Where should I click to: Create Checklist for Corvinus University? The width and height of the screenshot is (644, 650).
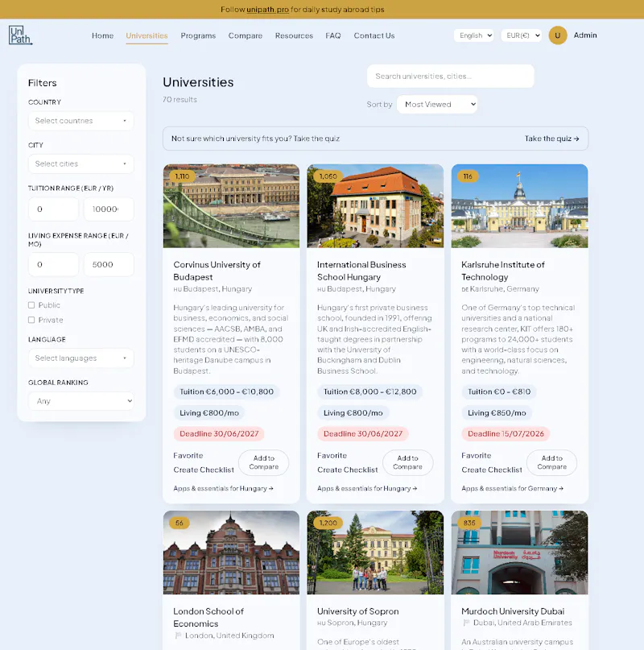(x=204, y=470)
